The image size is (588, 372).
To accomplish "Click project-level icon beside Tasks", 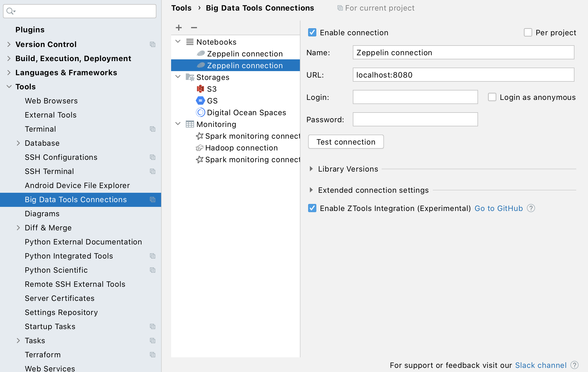I will (153, 341).
